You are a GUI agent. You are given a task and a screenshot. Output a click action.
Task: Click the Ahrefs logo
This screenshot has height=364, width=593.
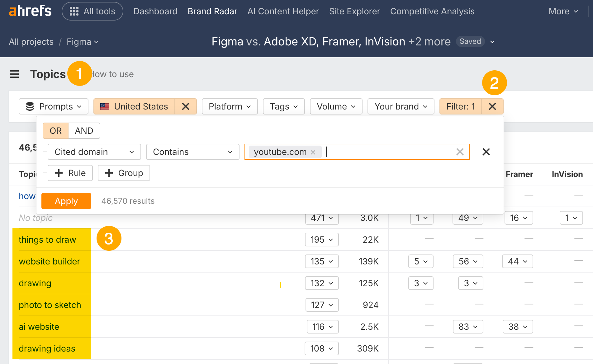pyautogui.click(x=30, y=11)
